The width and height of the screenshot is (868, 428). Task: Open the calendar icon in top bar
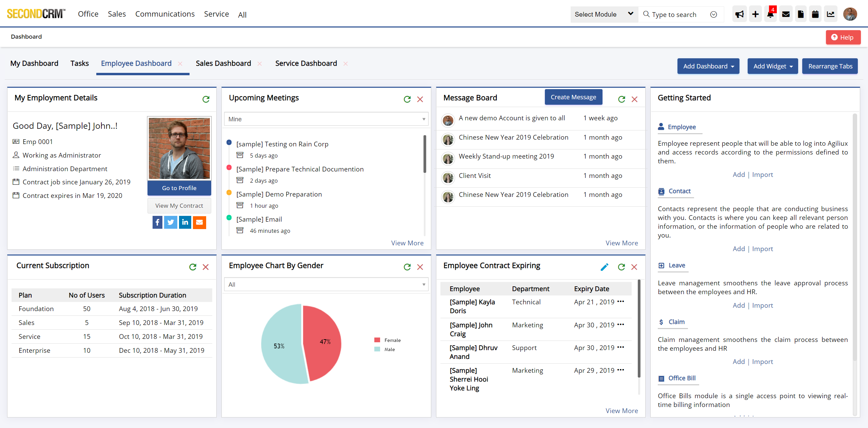(x=815, y=14)
